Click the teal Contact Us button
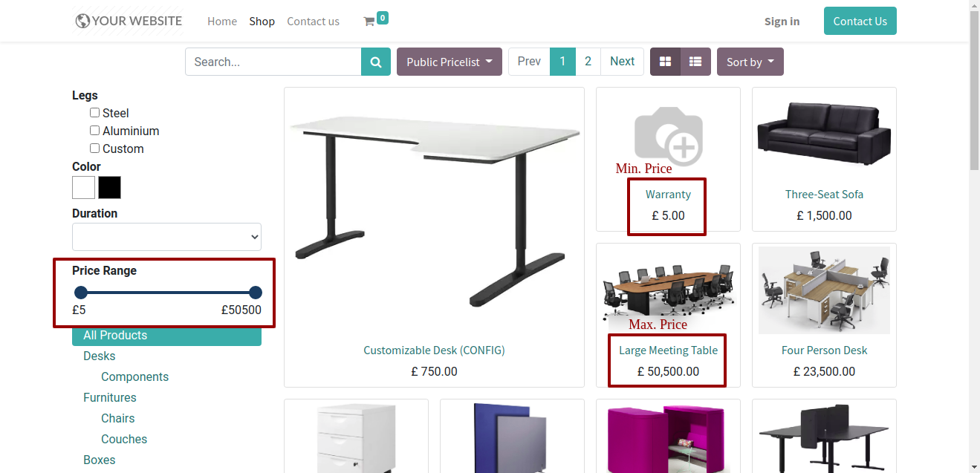The width and height of the screenshot is (980, 473). 860,21
